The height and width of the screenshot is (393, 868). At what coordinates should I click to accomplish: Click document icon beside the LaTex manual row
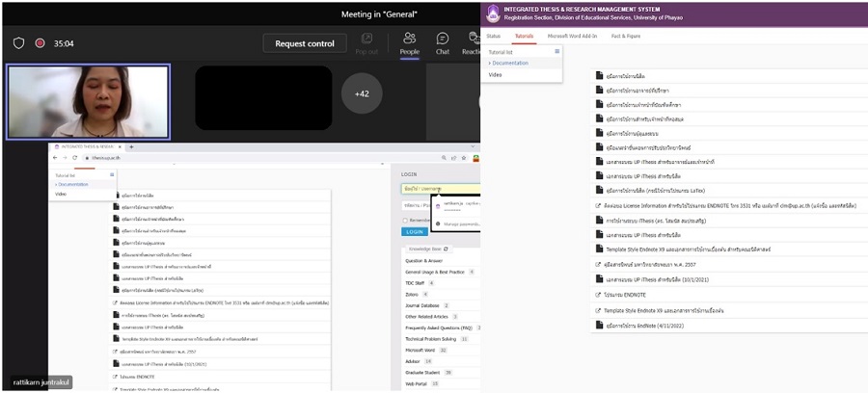point(599,190)
